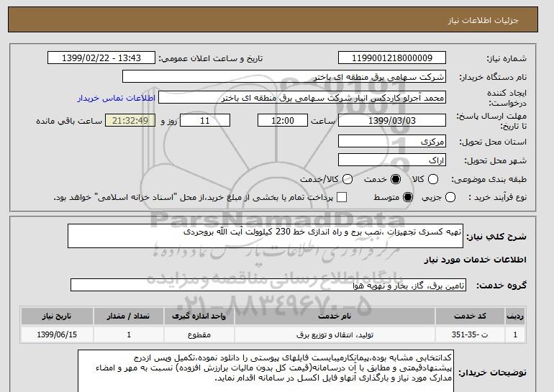Click the گروه خدمت label

[x=501, y=286]
